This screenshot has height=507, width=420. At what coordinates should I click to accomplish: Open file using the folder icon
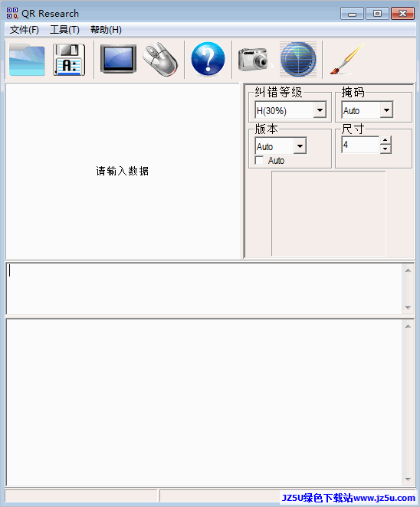coord(27,60)
